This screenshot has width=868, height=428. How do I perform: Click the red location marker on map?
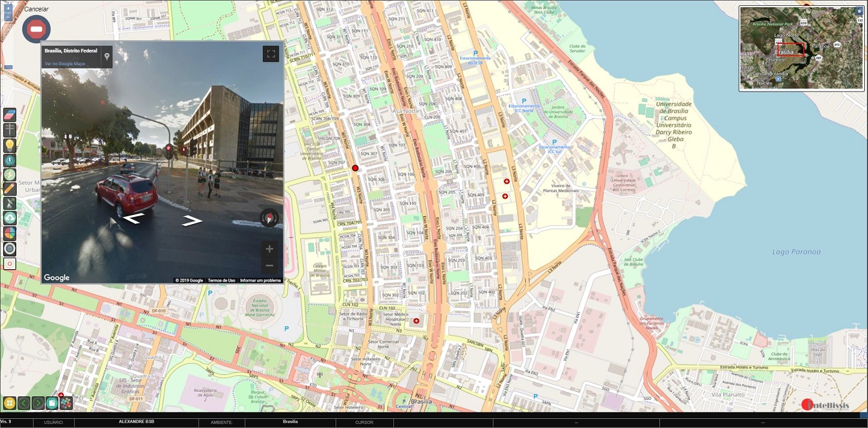point(355,168)
